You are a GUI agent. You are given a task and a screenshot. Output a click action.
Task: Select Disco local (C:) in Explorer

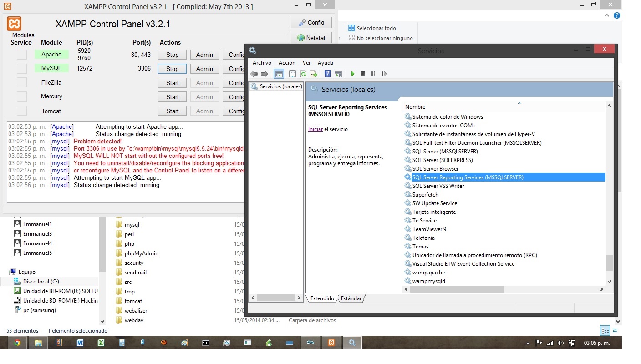pyautogui.click(x=41, y=282)
